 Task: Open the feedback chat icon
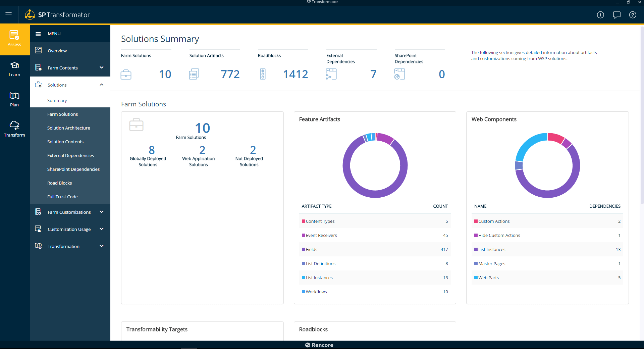(616, 15)
